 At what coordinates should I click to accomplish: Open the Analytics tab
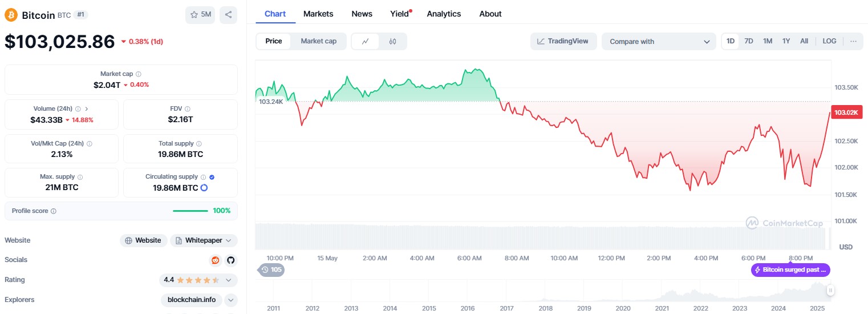coord(444,14)
